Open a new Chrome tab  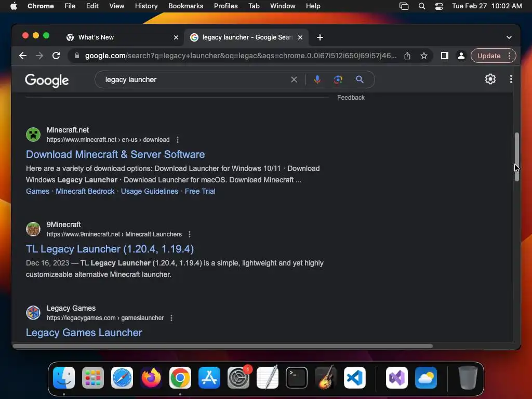[x=320, y=37]
